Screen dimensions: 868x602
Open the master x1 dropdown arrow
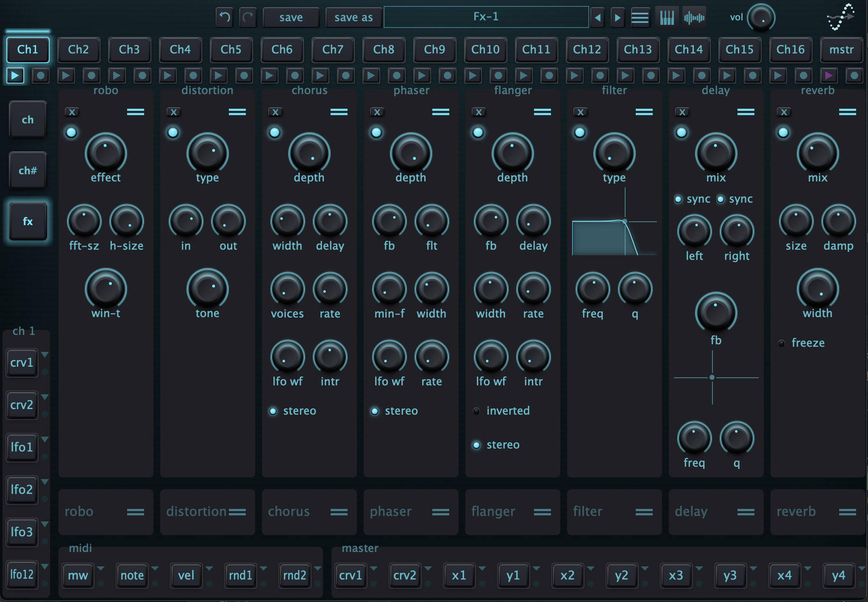tap(482, 568)
